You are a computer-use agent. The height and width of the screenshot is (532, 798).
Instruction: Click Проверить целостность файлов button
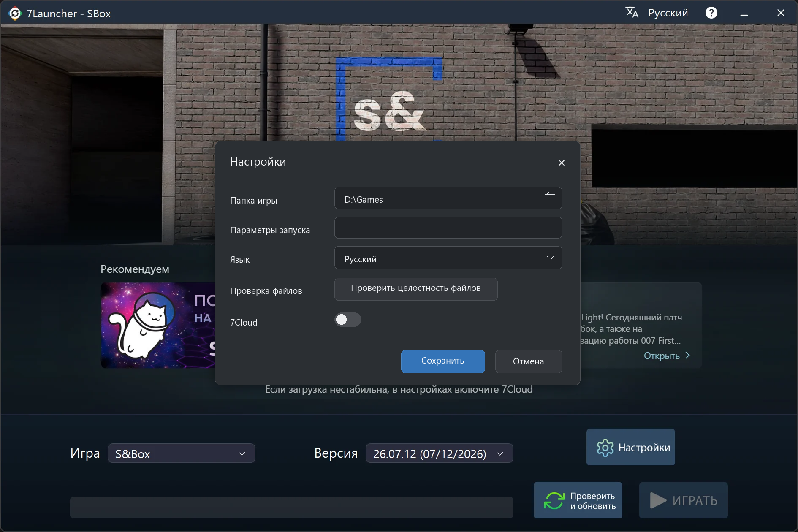pos(416,289)
